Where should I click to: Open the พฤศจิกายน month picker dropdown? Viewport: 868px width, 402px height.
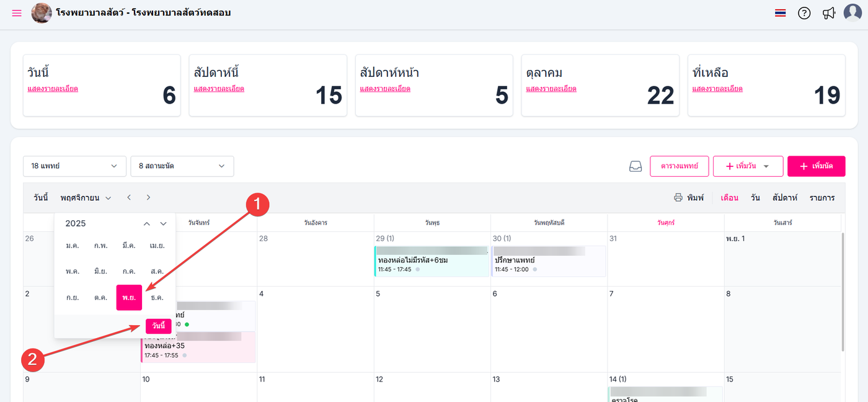click(86, 198)
